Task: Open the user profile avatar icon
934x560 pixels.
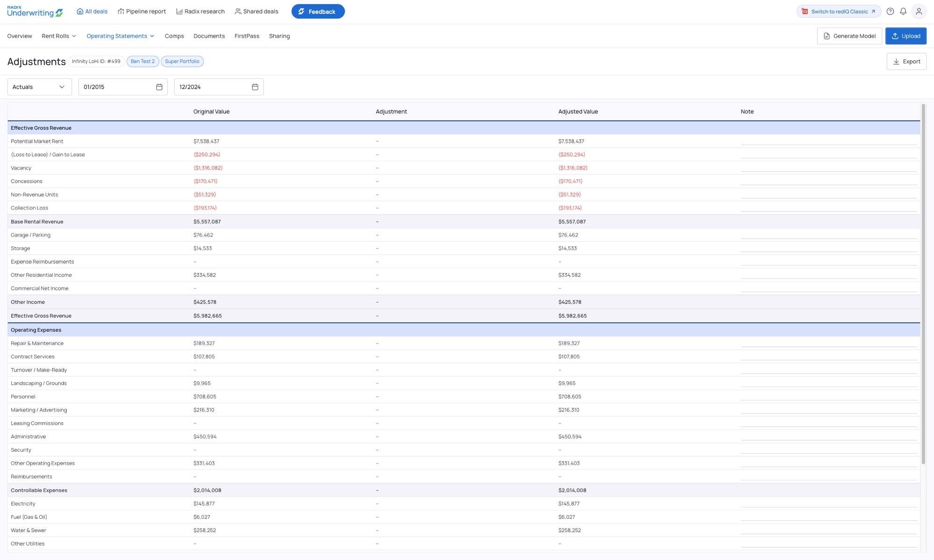Action: coord(919,12)
